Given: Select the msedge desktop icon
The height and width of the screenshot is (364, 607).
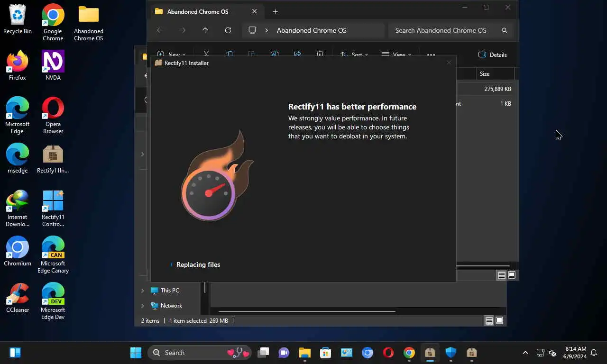Looking at the screenshot, I should pyautogui.click(x=18, y=159).
